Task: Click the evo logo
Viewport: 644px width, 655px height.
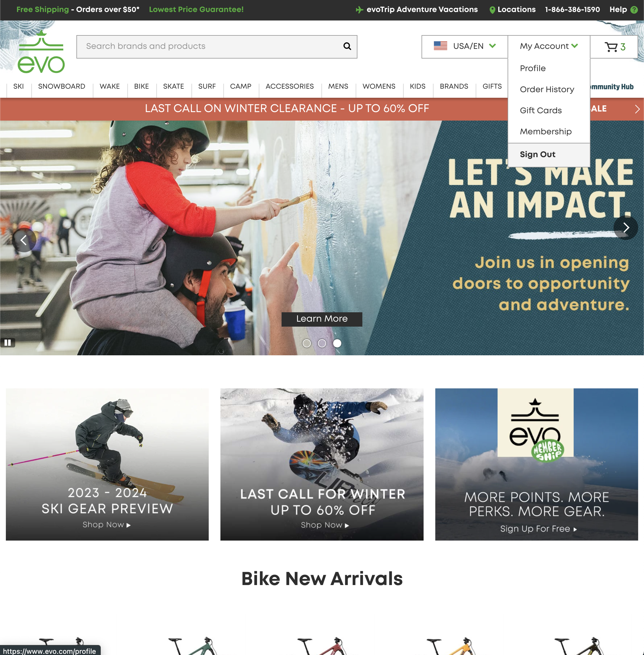Action: click(x=41, y=52)
